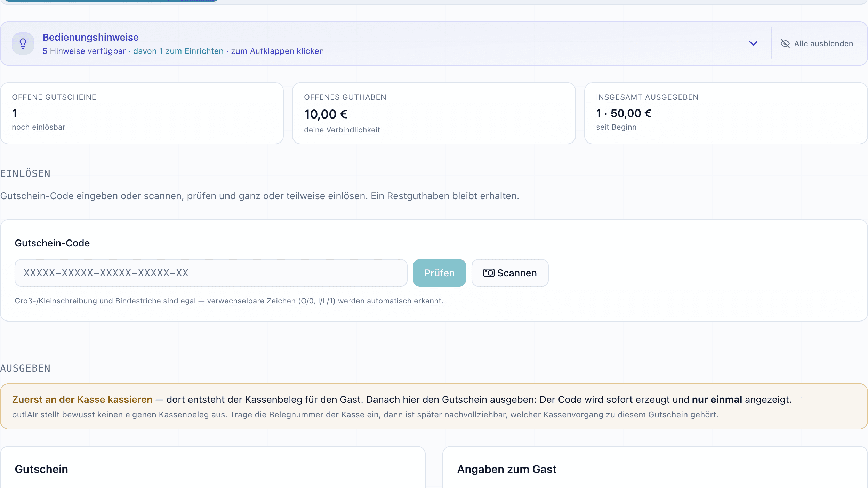
Task: Click the 'deine Verbindlichkeit' caption
Action: [x=342, y=130]
